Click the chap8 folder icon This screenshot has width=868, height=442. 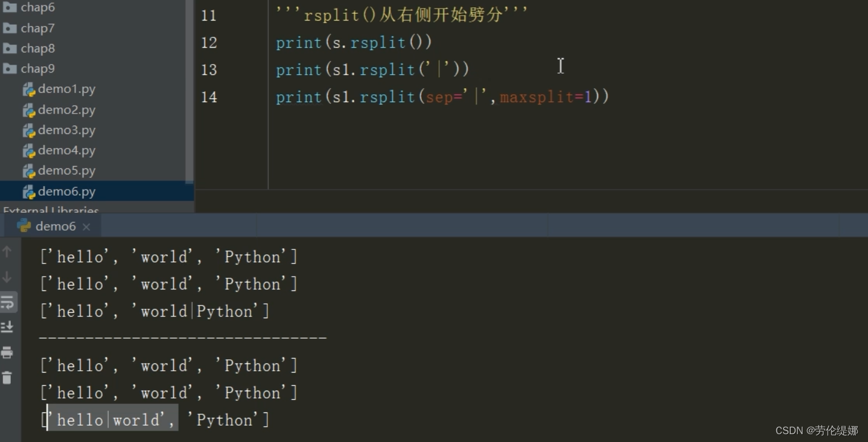pos(10,48)
